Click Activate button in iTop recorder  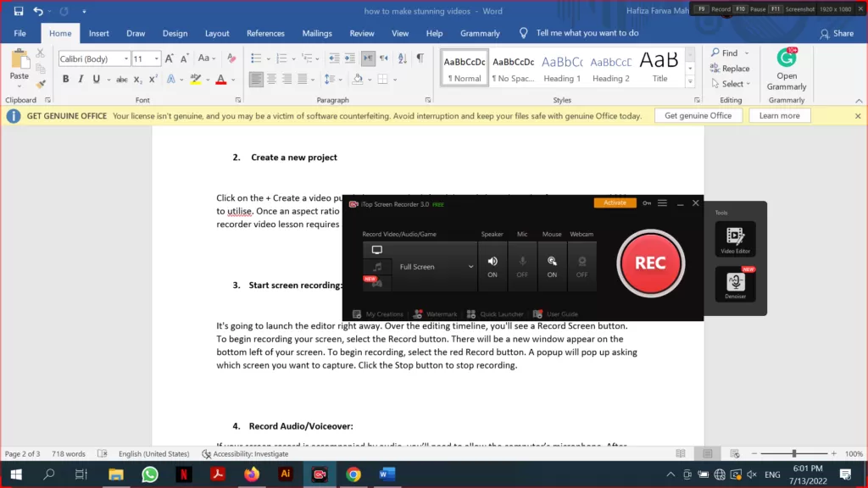click(x=615, y=203)
